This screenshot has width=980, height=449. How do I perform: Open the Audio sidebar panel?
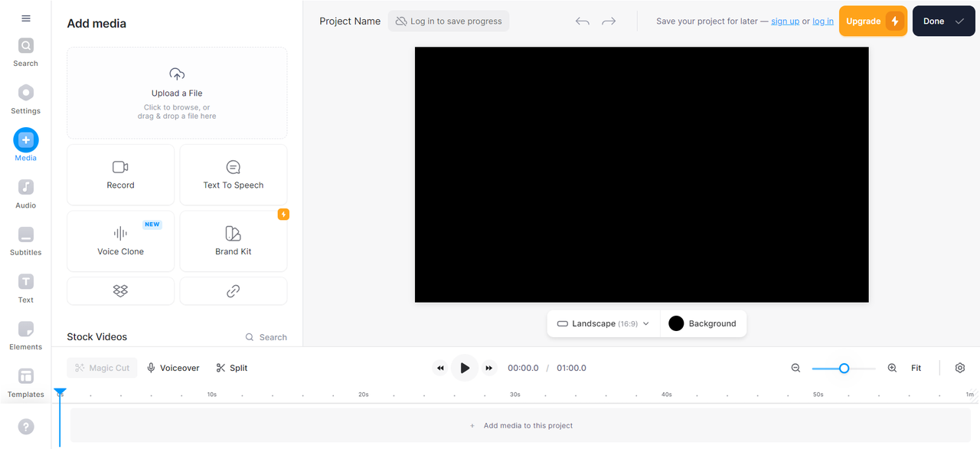click(26, 194)
